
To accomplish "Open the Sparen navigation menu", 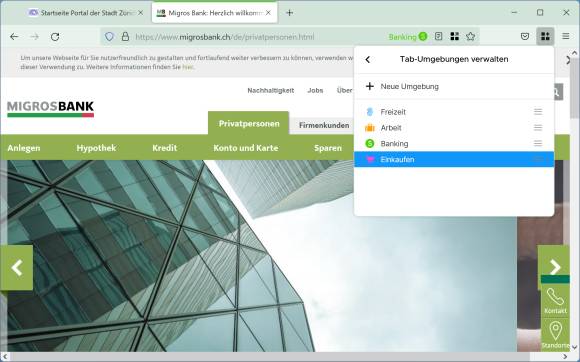I will pyautogui.click(x=328, y=148).
